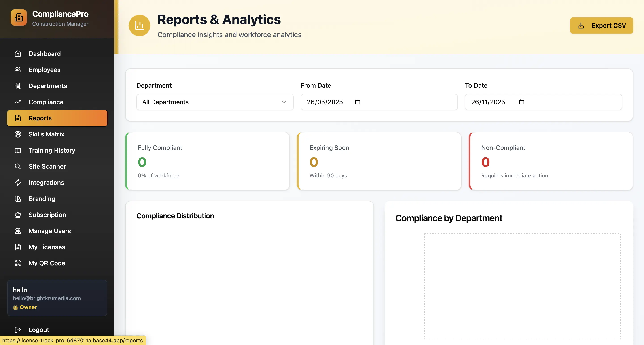Open the All Departments dropdown
The image size is (644, 345).
(x=214, y=102)
